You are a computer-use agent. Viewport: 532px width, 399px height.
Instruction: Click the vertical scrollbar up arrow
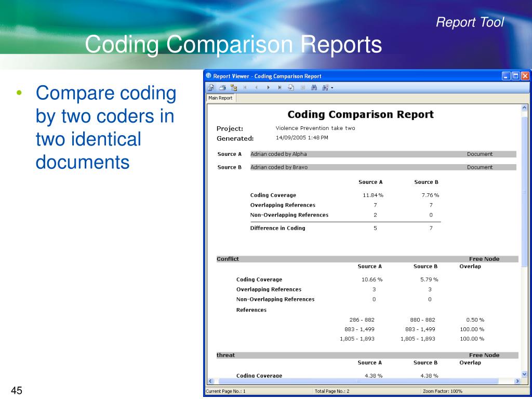524,108
